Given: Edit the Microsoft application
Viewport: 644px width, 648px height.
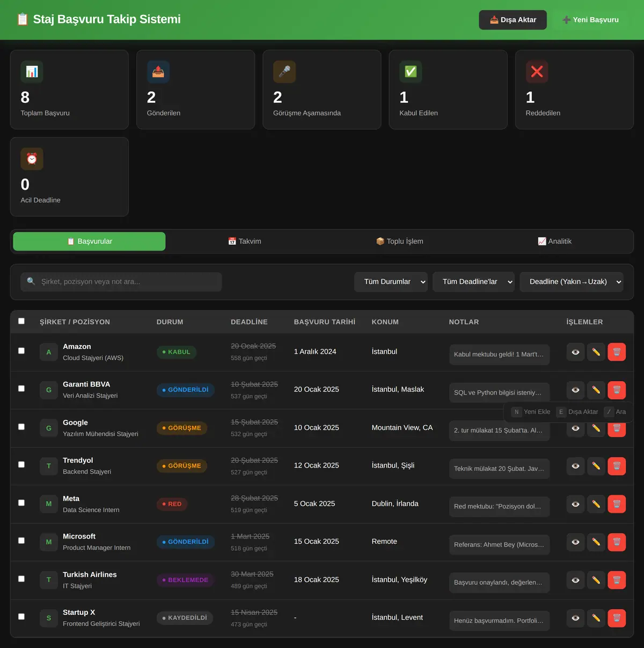Looking at the screenshot, I should coord(596,542).
